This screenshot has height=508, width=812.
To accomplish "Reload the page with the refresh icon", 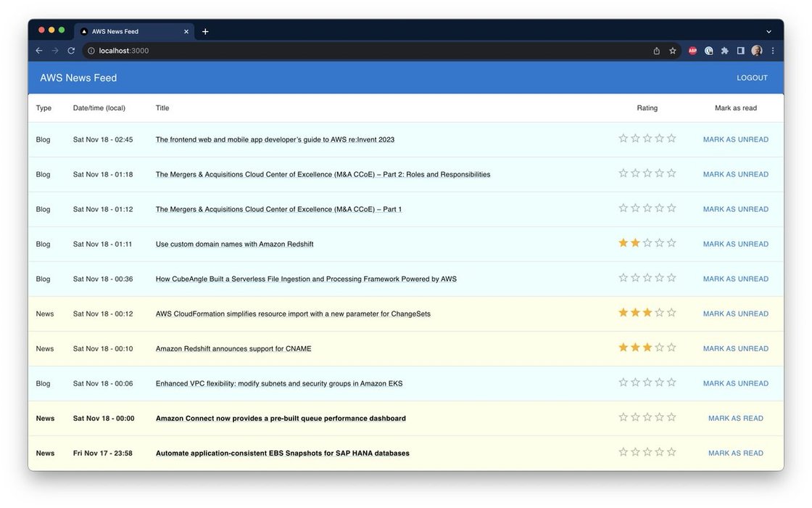I will tap(71, 51).
